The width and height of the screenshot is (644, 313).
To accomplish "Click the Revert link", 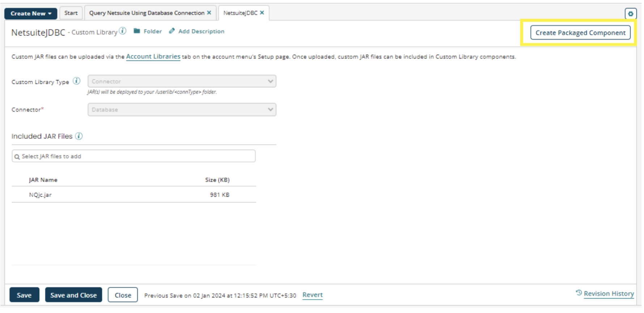I will 313,295.
